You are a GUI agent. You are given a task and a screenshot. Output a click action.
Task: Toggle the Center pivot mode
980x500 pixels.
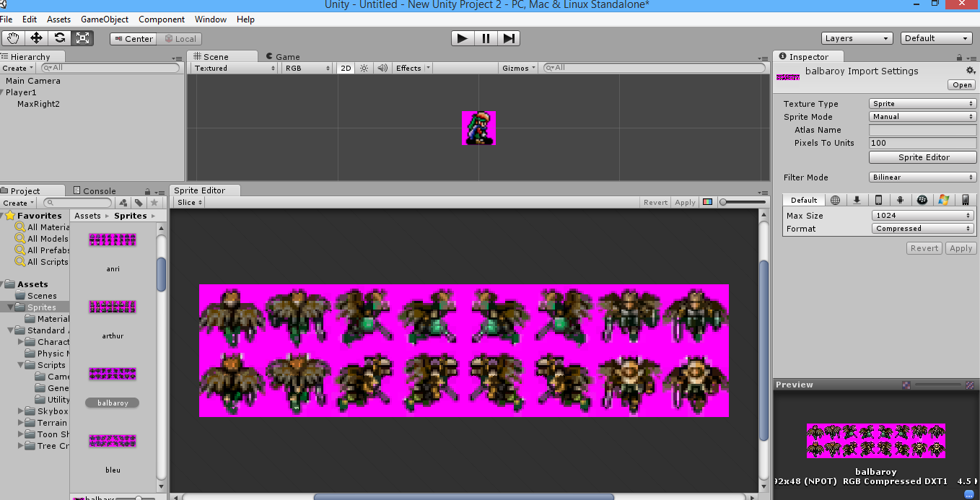(133, 38)
